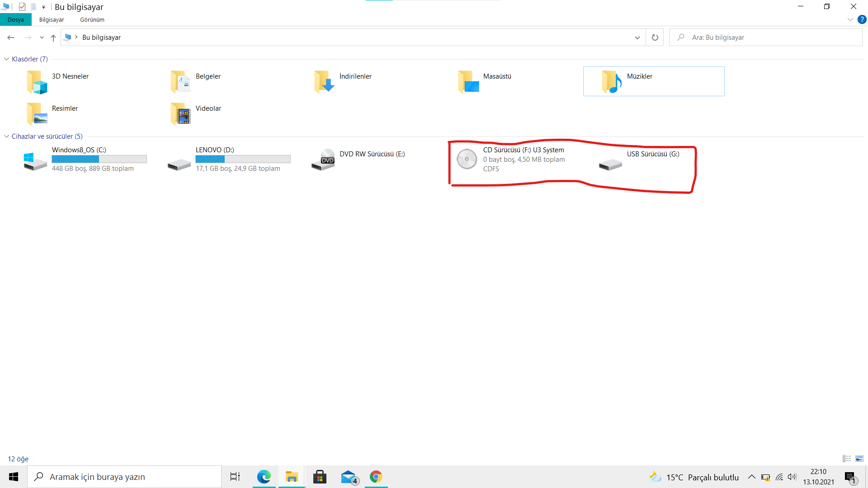The height and width of the screenshot is (488, 868).
Task: Switch to details view in status bar
Action: point(847,459)
